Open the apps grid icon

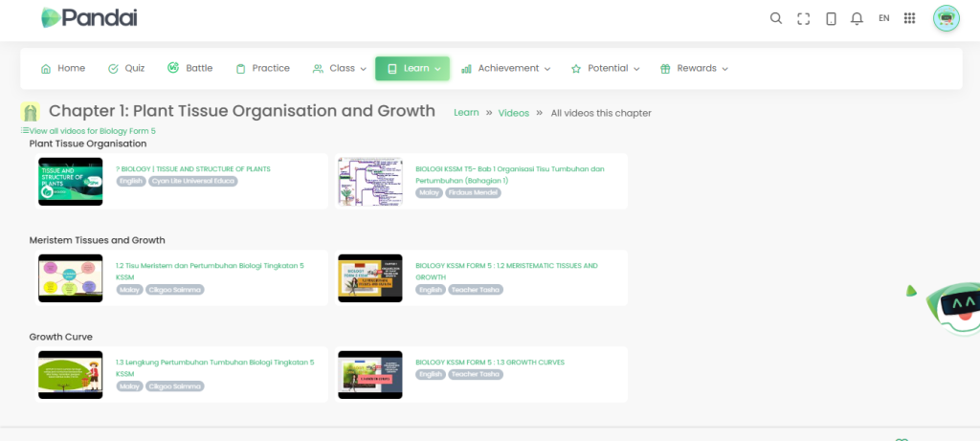(909, 18)
